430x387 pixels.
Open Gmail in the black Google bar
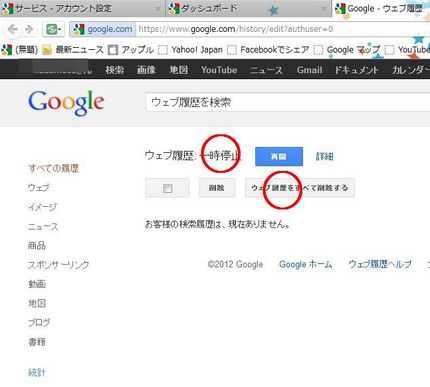(x=309, y=70)
